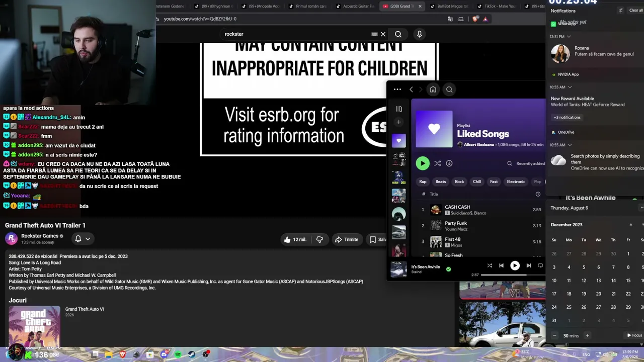Screen dimensions: 644x362
Task: Filter Liked Songs by Fast
Action: [x=494, y=182]
